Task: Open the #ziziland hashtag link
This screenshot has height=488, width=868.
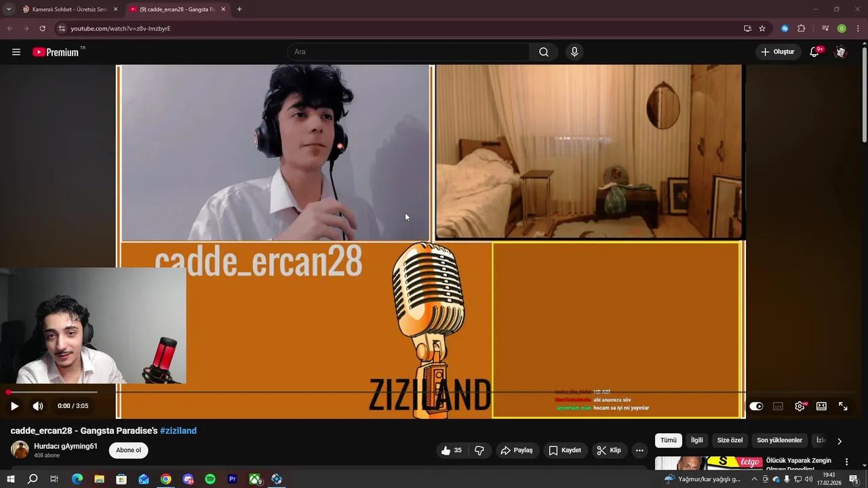Action: 178,430
